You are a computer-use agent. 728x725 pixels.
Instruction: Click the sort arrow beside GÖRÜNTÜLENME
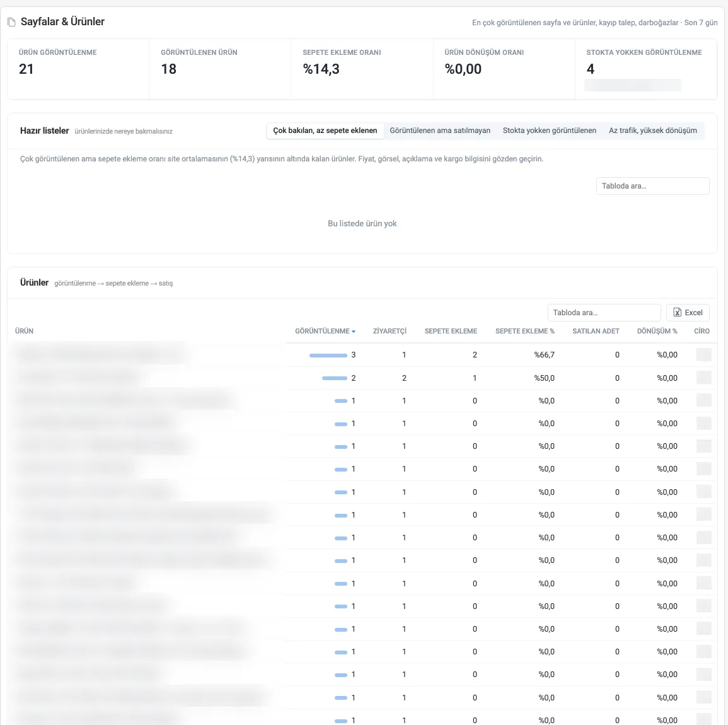click(x=354, y=332)
